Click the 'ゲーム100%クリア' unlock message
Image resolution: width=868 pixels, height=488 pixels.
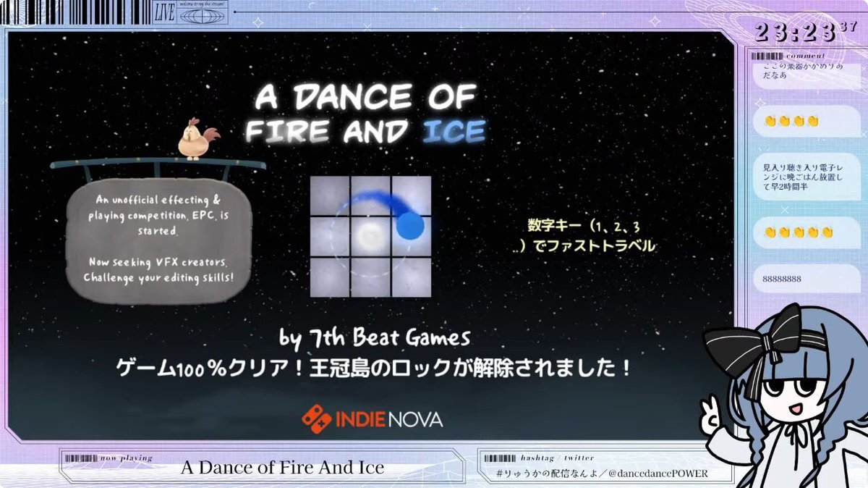[x=375, y=368]
